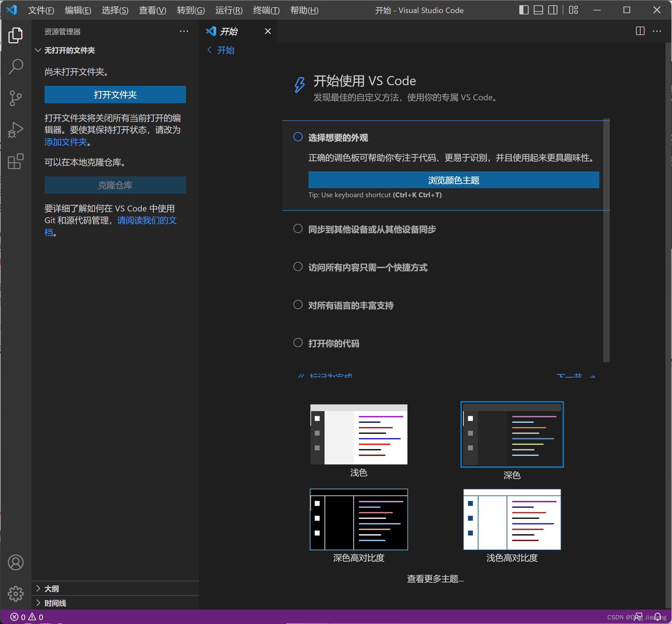The width and height of the screenshot is (672, 624).
Task: Collapse the 无打开的文件夹 section
Action: 115,50
